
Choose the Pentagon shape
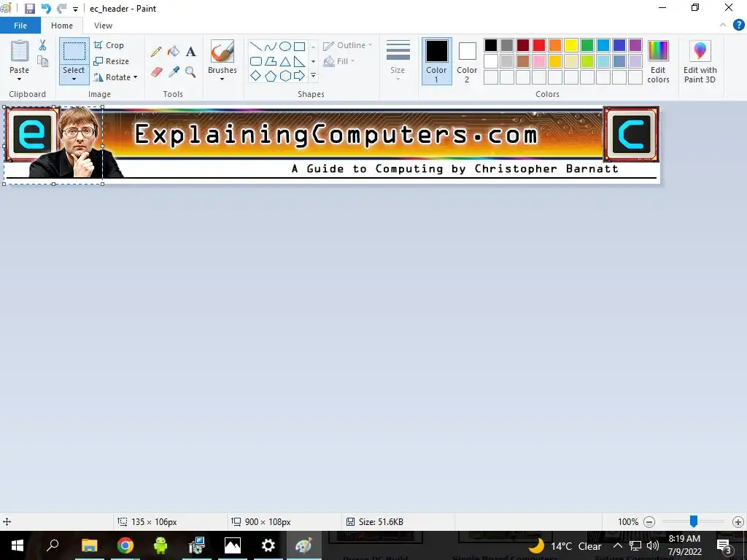click(x=270, y=76)
